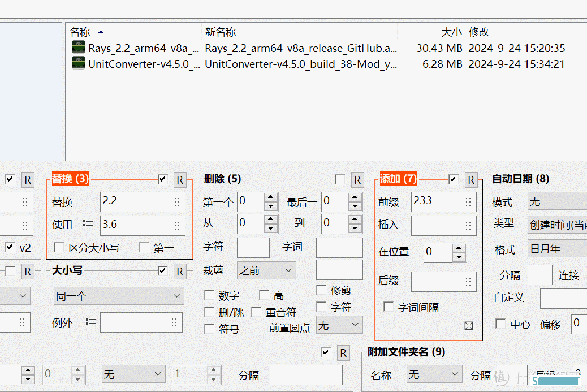Click the 自定义 field in 自动日期

(563, 298)
